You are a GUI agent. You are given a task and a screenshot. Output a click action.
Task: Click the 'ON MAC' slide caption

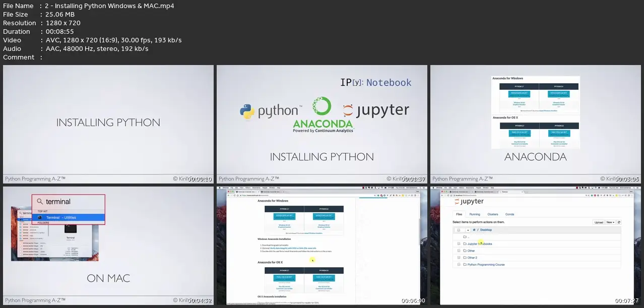point(108,278)
